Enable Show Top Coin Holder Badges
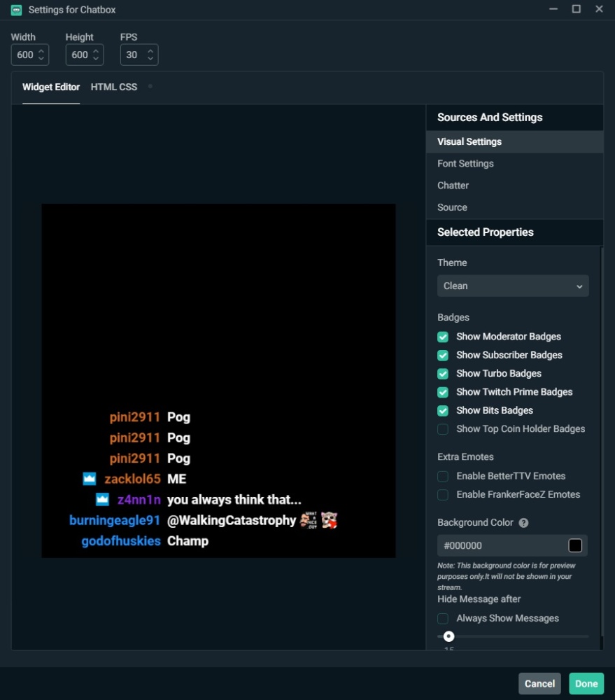The image size is (615, 700). (443, 429)
